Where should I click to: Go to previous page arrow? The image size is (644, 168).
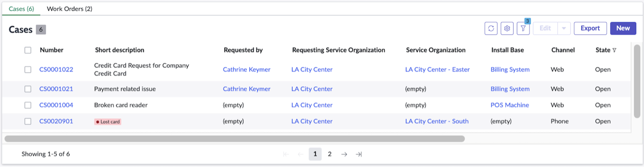click(x=300, y=154)
